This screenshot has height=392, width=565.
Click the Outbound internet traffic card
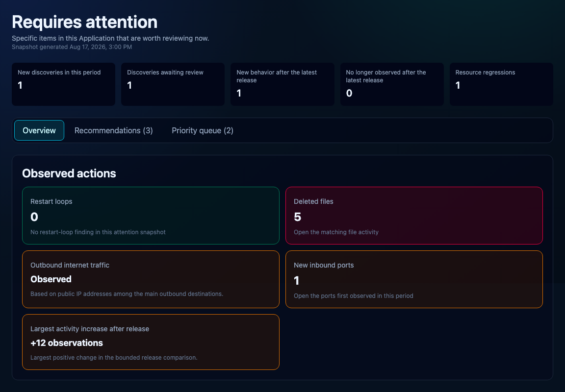pyautogui.click(x=151, y=279)
